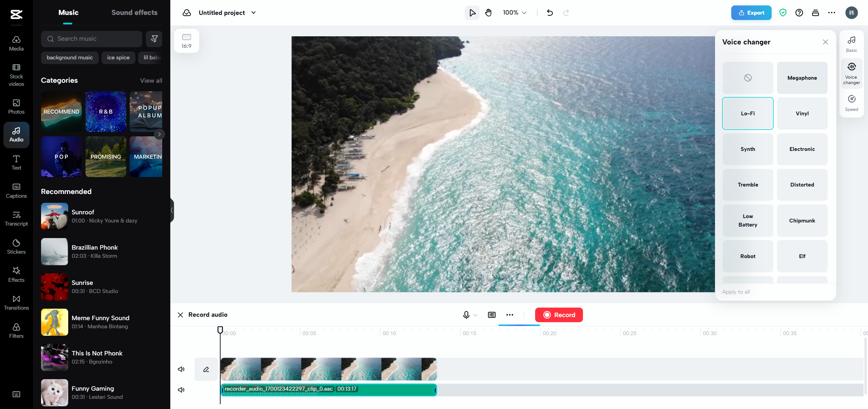Viewport: 868px width, 409px height.
Task: Open the Media panel in the sidebar
Action: point(16,43)
